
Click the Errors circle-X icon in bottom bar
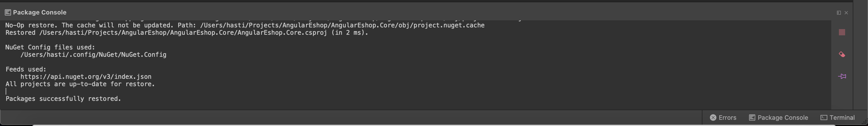click(713, 118)
